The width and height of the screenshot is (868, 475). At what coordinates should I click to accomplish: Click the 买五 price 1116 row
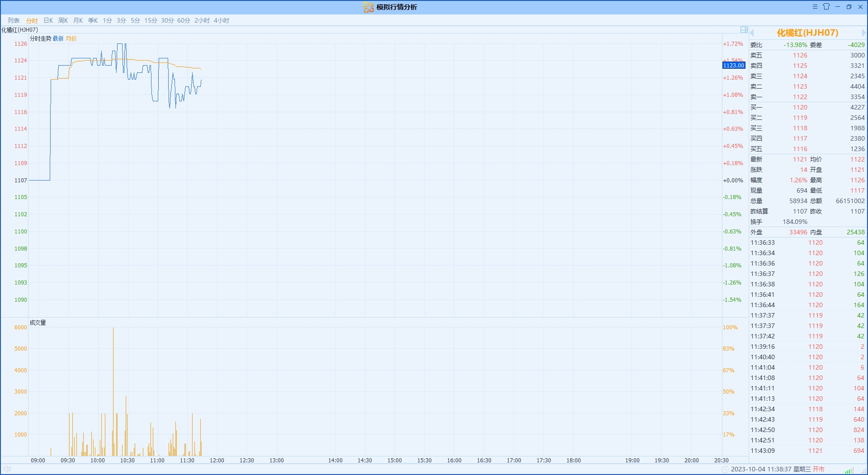[807, 149]
